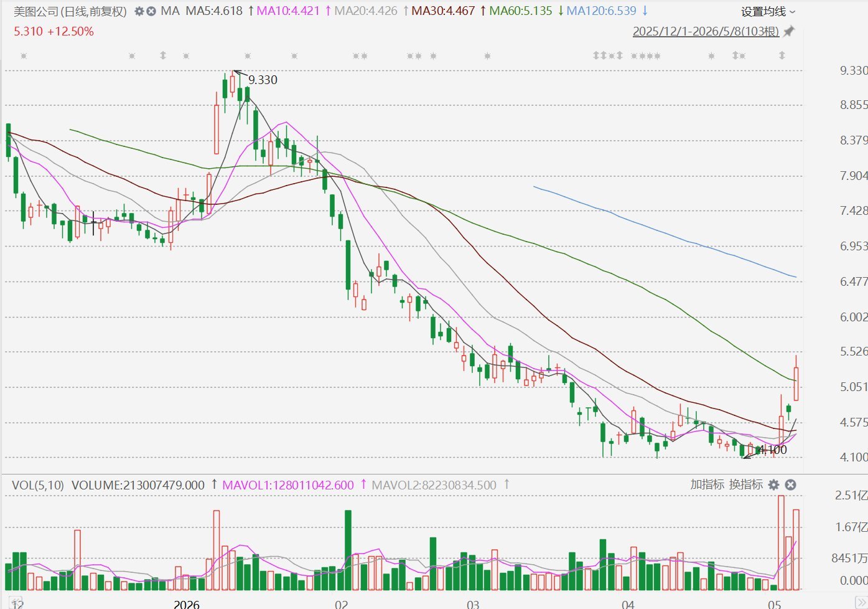Open the date range 2025/12/1-2026/5/8(103根) link
Screen dimensions: 868x609
coord(706,31)
